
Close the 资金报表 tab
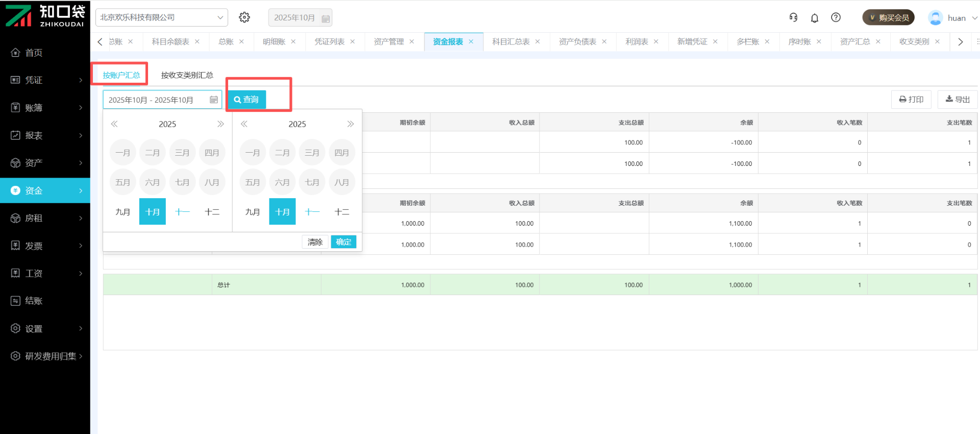[x=471, y=42]
